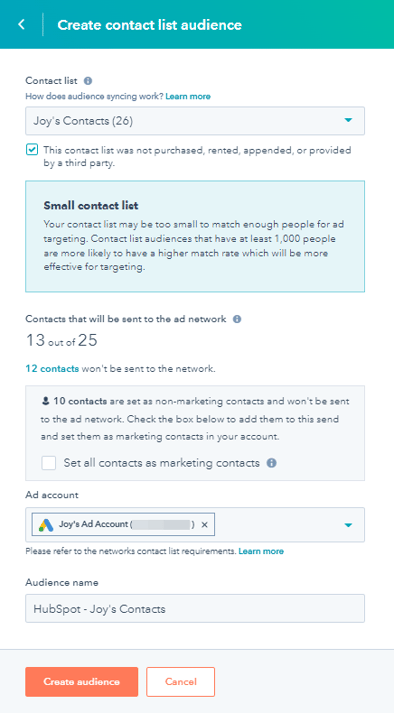This screenshot has width=394, height=713.
Task: Click info icon beside ad network contacts
Action: 237,319
